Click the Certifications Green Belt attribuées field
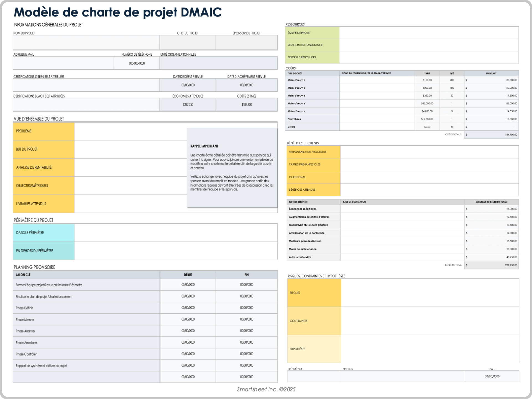 [x=86, y=85]
